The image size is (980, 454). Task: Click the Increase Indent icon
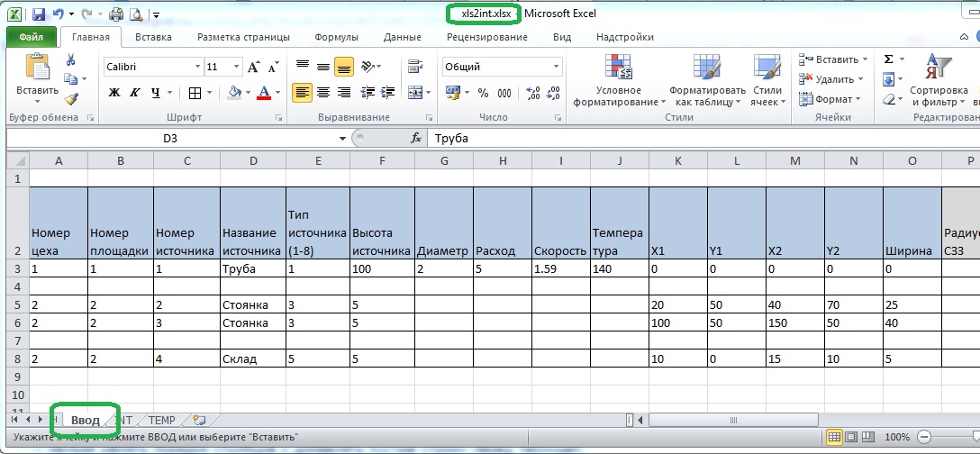point(387,93)
